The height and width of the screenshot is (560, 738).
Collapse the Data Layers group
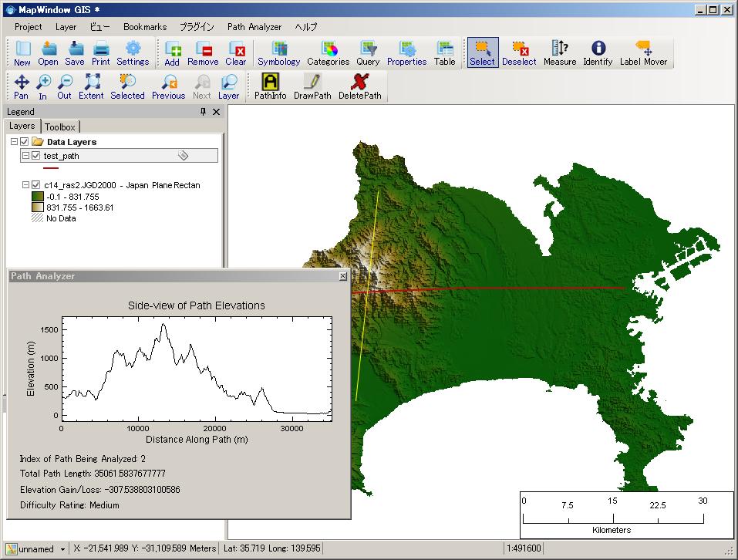[14, 142]
